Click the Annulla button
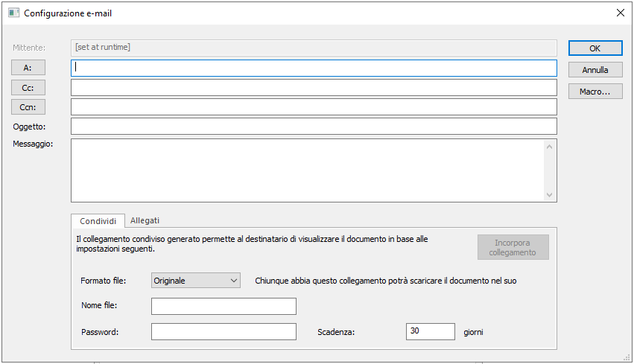634x364 pixels. [x=595, y=70]
